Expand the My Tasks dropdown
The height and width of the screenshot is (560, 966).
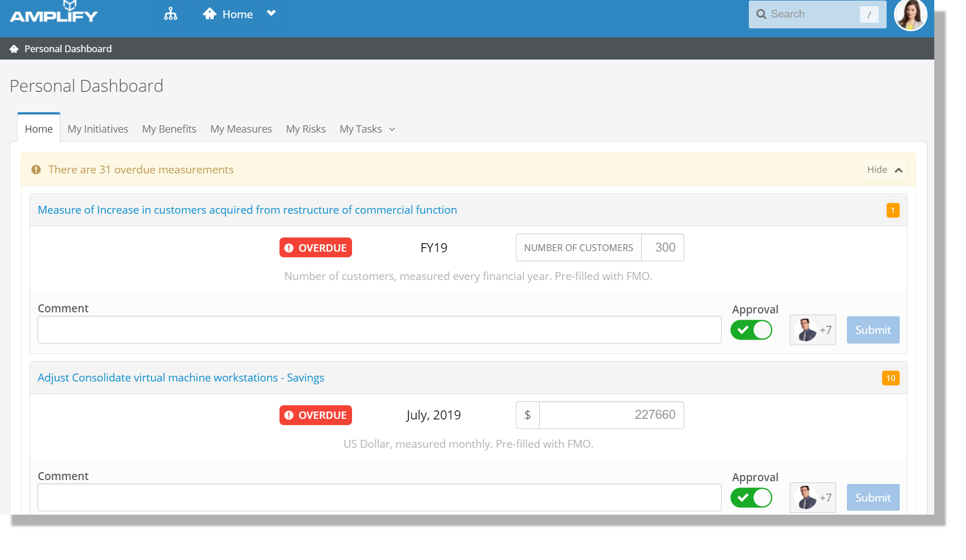pyautogui.click(x=367, y=129)
